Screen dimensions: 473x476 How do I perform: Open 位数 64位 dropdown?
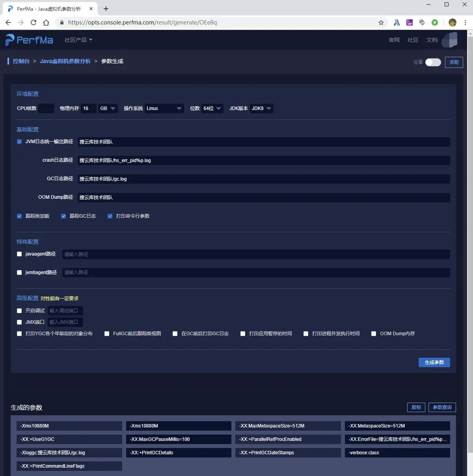pos(212,108)
